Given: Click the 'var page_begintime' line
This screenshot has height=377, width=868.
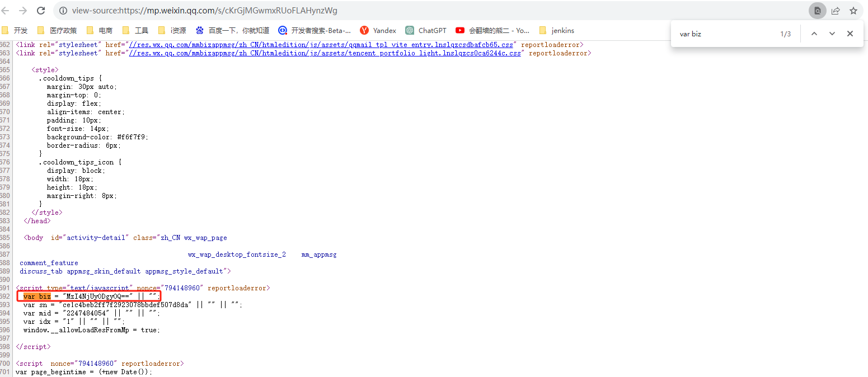Looking at the screenshot, I should [84, 372].
